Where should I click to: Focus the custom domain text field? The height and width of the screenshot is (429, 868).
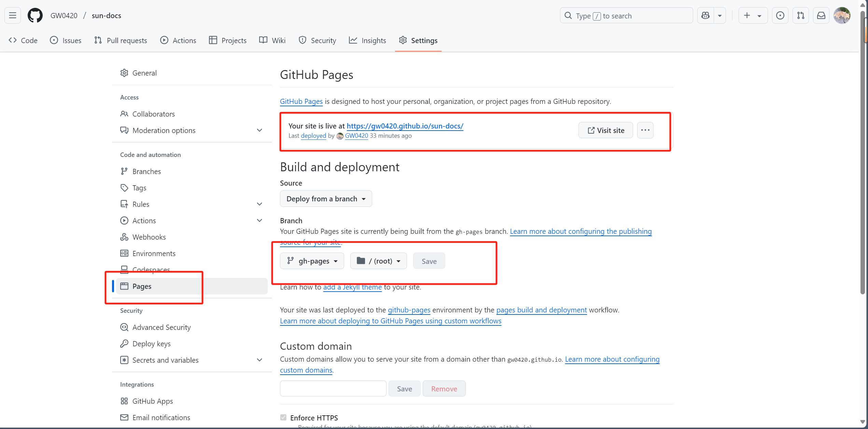(x=333, y=389)
